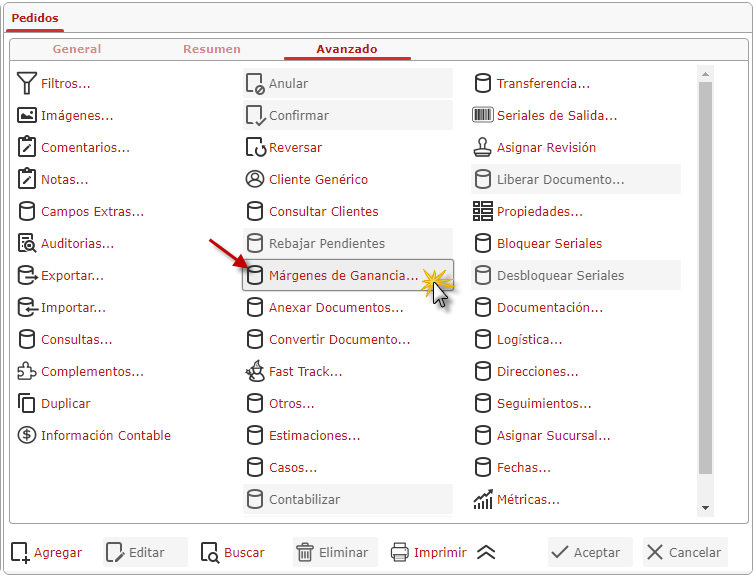The width and height of the screenshot is (756, 577).
Task: Click the Buscar search document icon
Action: 210,552
